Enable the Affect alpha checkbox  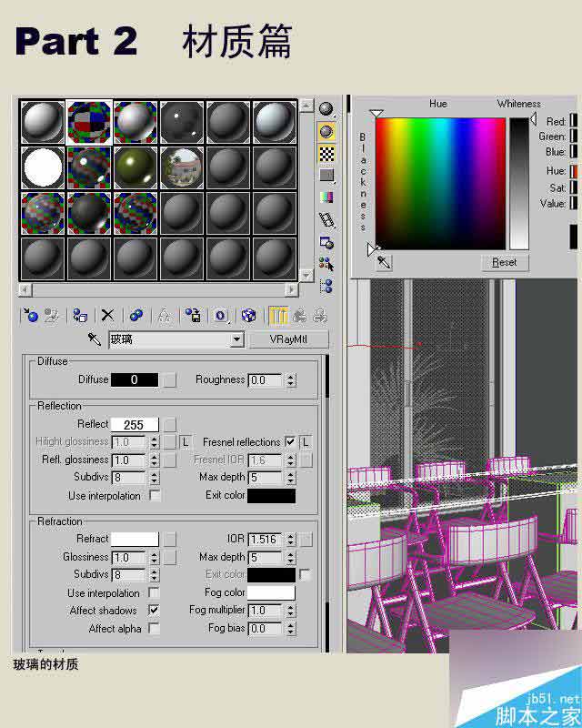(x=154, y=629)
